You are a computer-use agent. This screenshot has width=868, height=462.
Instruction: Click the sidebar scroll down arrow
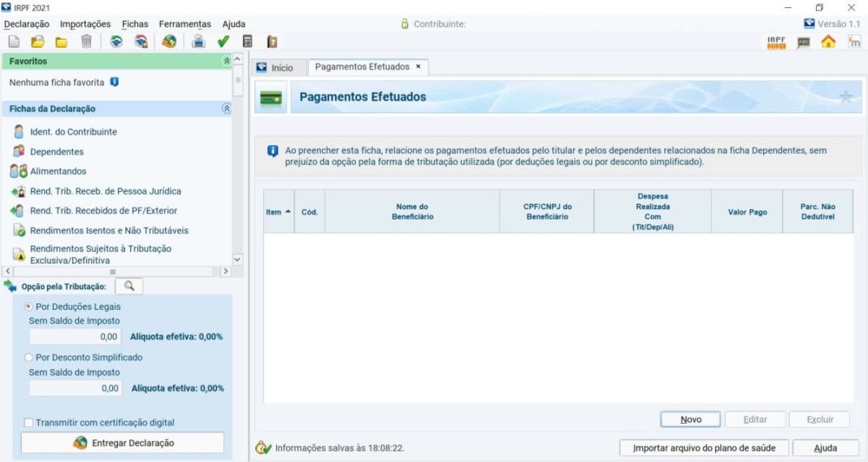(x=237, y=259)
